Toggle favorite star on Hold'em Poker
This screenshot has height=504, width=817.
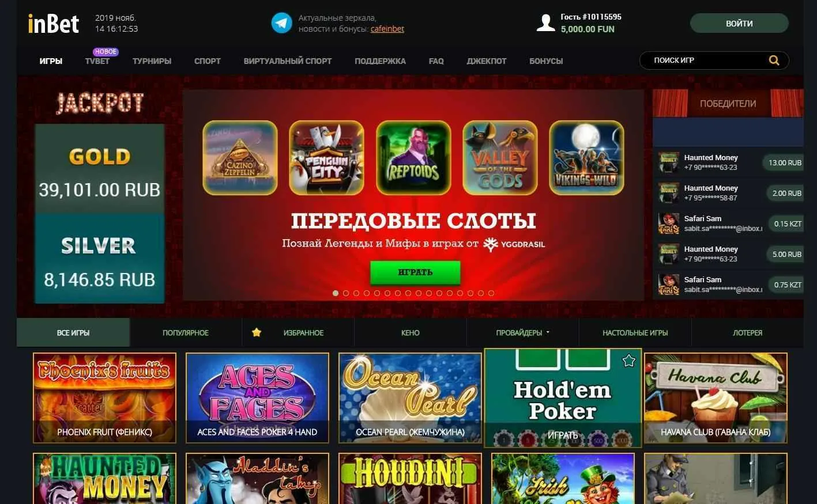(x=628, y=361)
